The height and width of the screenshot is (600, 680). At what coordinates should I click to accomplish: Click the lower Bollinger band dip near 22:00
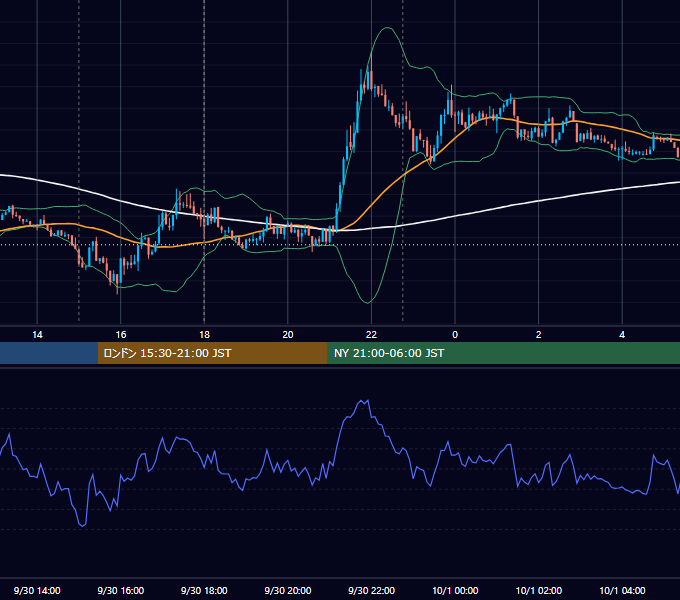coord(368,302)
